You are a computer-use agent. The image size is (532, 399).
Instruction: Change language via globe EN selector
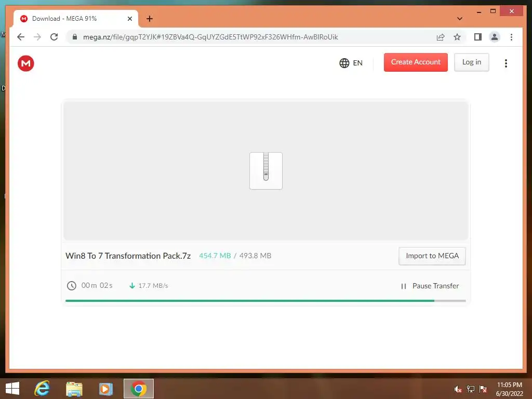click(x=351, y=63)
